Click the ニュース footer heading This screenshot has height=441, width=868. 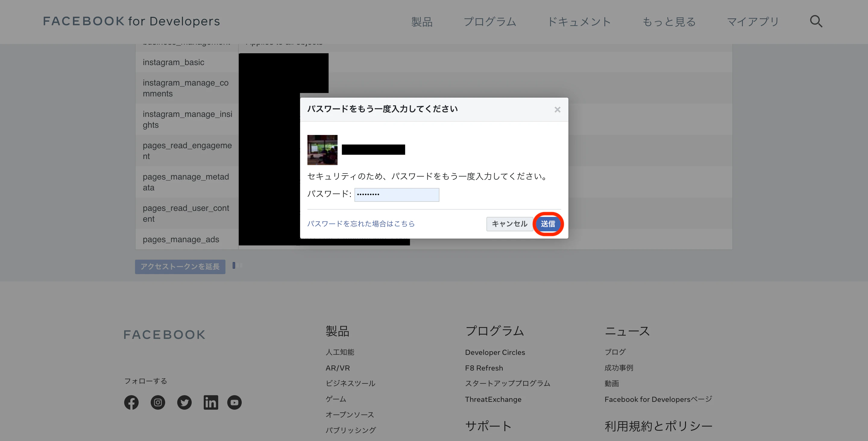(x=627, y=331)
